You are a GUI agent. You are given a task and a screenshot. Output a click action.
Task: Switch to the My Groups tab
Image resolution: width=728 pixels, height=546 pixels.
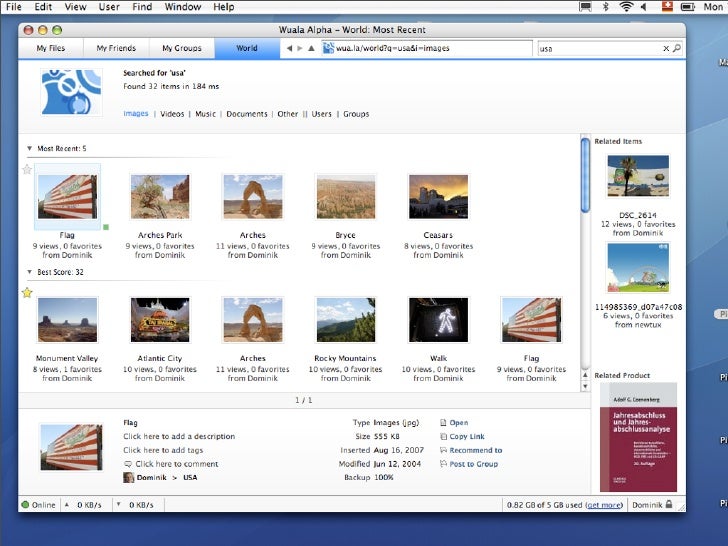tap(181, 48)
